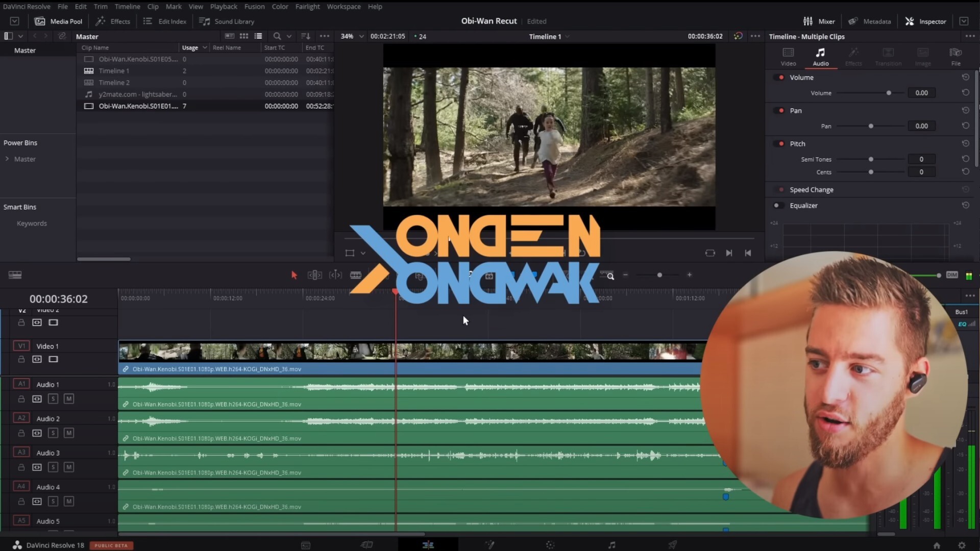Mute the Audio 1 track
This screenshot has width=980, height=551.
(69, 399)
